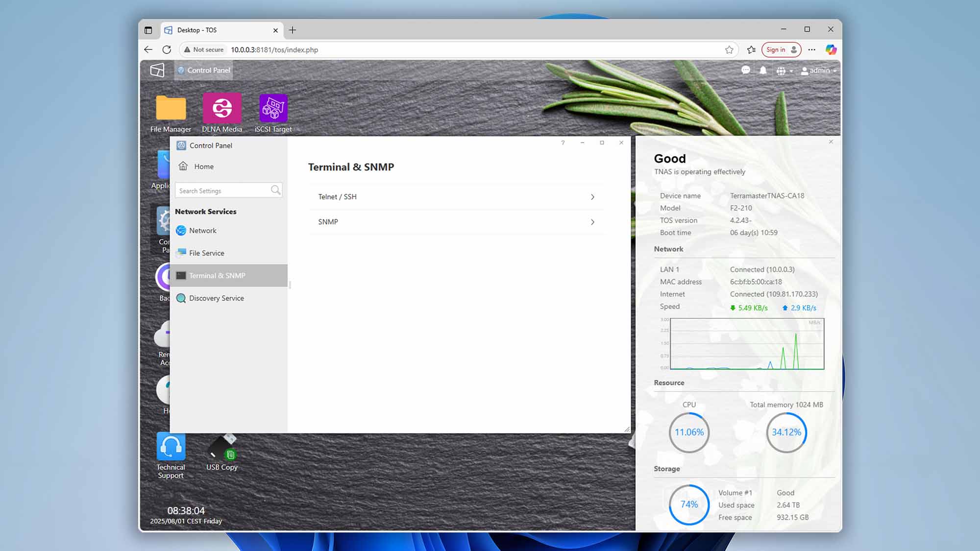Open the notifications bell icon
This screenshot has height=551, width=980.
point(763,71)
